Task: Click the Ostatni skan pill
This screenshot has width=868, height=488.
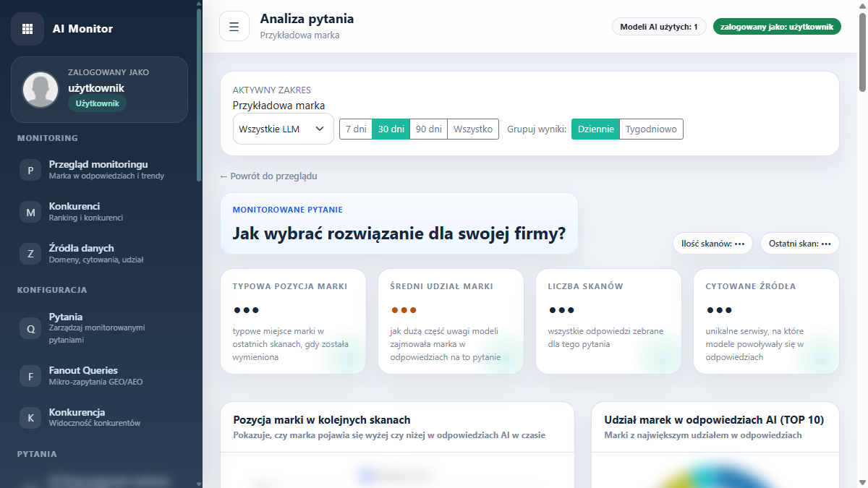Action: [x=800, y=244]
